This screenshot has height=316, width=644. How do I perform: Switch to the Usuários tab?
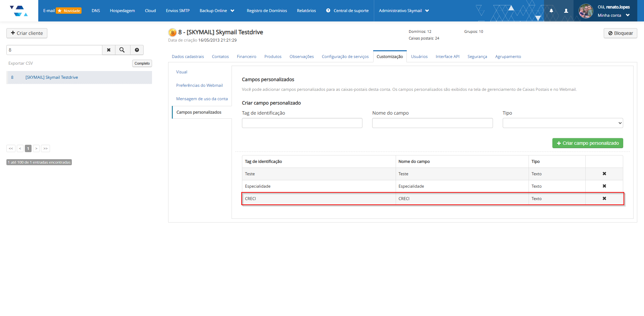click(x=419, y=57)
